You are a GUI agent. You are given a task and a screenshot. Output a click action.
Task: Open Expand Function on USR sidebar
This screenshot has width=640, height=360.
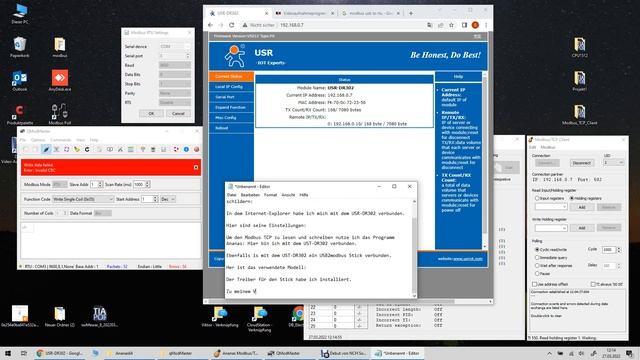coord(231,107)
